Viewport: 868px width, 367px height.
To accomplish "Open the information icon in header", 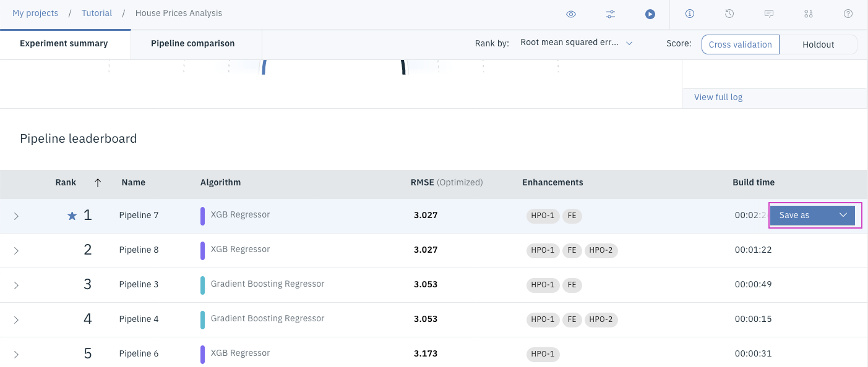I will click(x=690, y=14).
